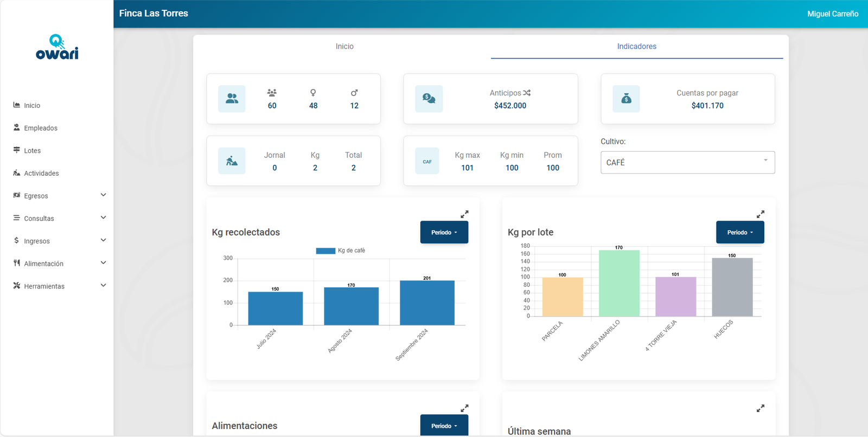This screenshot has width=868, height=437.
Task: Go to Empleados in the sidebar
Action: 41,128
